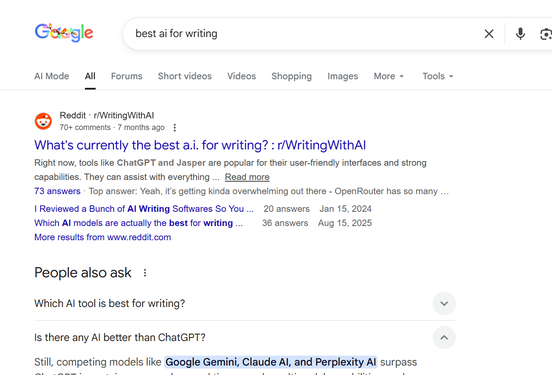Click highlighted 'Google Gemini, Claude AI, and Perplexity AI'
This screenshot has height=375, width=552.
click(271, 362)
